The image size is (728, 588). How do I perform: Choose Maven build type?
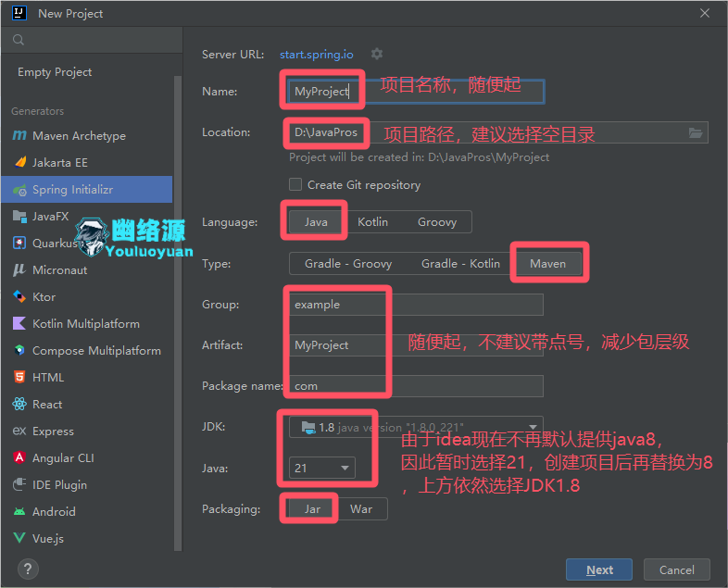[548, 264]
